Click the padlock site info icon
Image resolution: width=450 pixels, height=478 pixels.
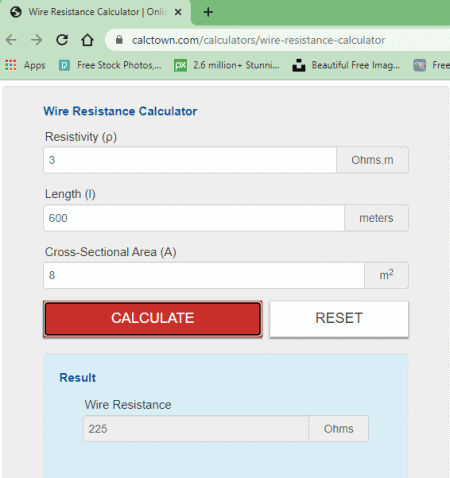pyautogui.click(x=119, y=40)
